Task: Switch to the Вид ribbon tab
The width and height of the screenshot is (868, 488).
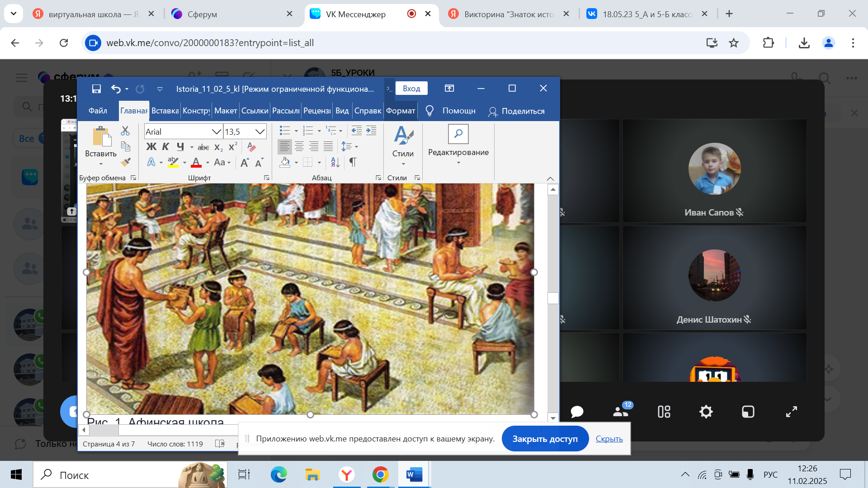Action: click(342, 111)
